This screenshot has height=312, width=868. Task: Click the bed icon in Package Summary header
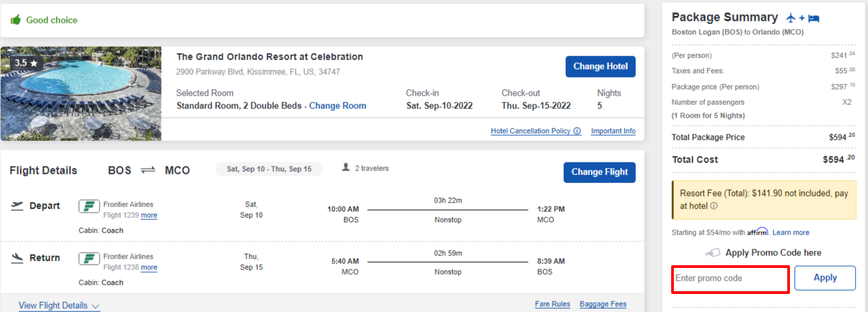(x=813, y=18)
